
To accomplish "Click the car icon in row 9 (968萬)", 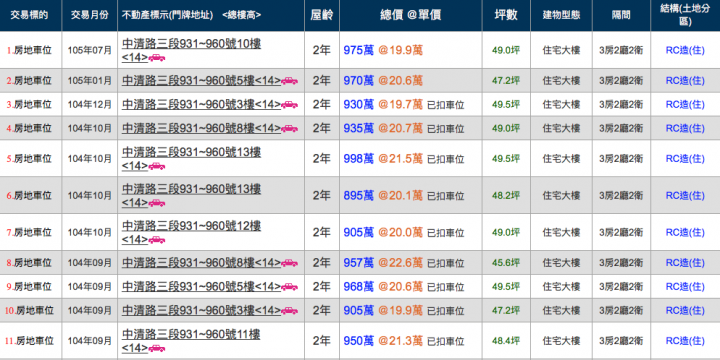I will (x=289, y=287).
